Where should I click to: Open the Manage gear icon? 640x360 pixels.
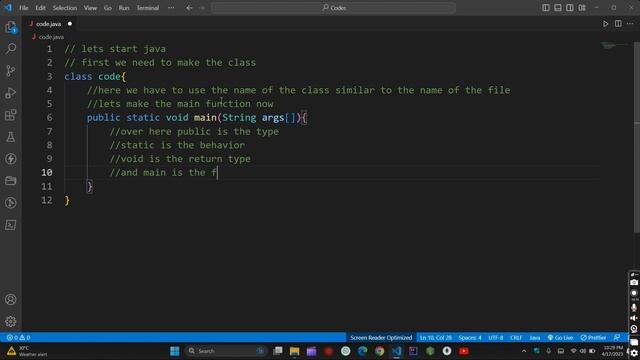tap(11, 322)
